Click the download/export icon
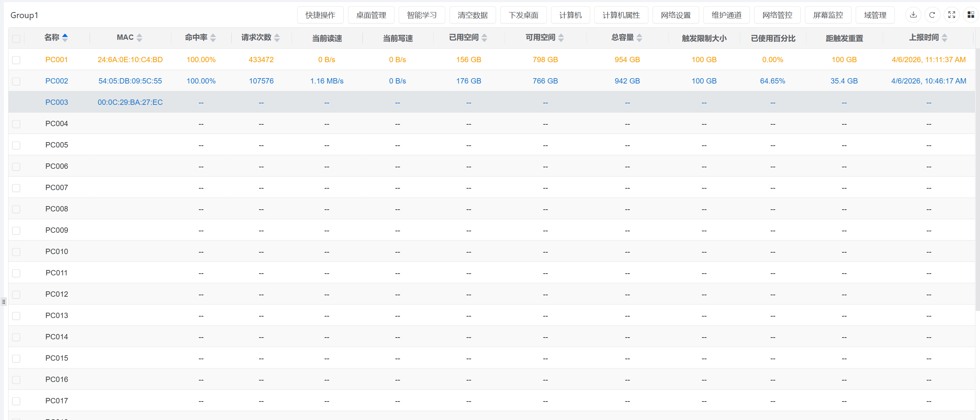 [x=913, y=15]
